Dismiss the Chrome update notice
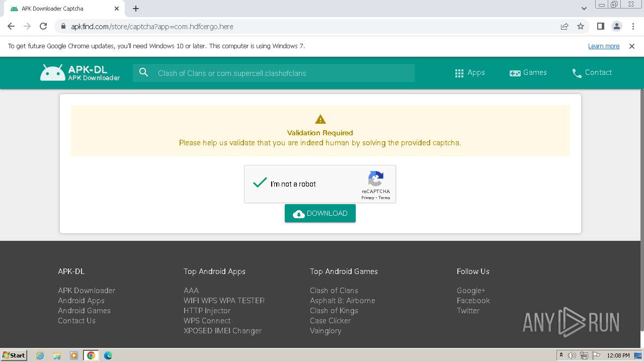The height and width of the screenshot is (362, 644). click(632, 46)
